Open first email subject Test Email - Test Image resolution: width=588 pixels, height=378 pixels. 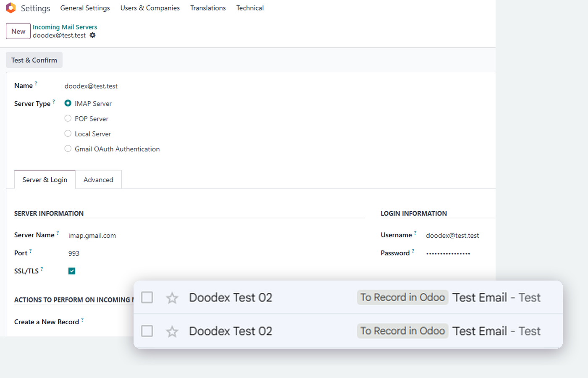pos(496,297)
